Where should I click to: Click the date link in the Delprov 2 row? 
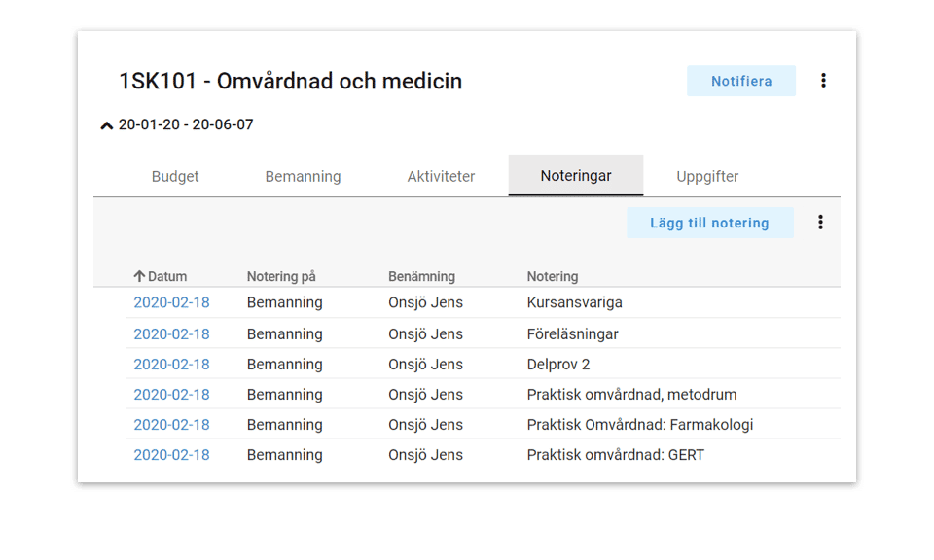171,365
